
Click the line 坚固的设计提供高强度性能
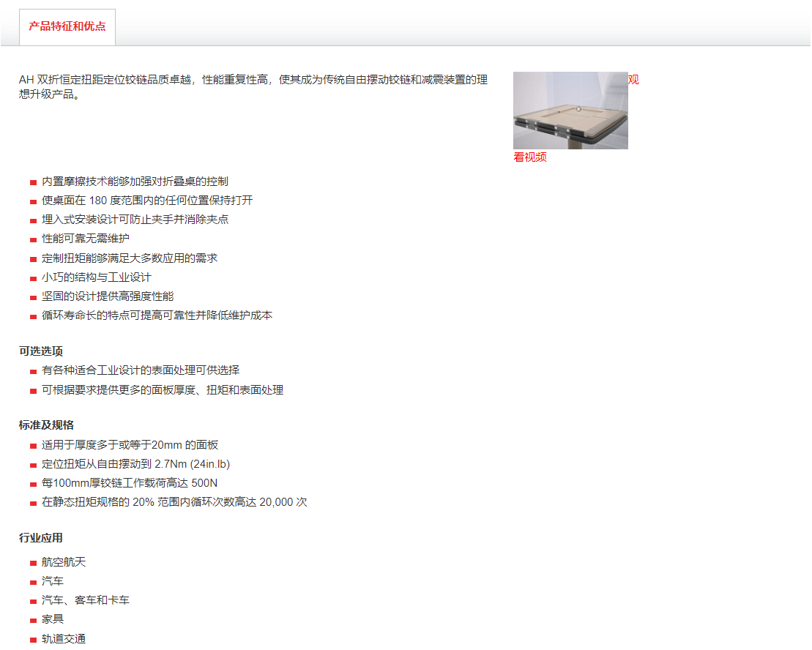pos(108,296)
